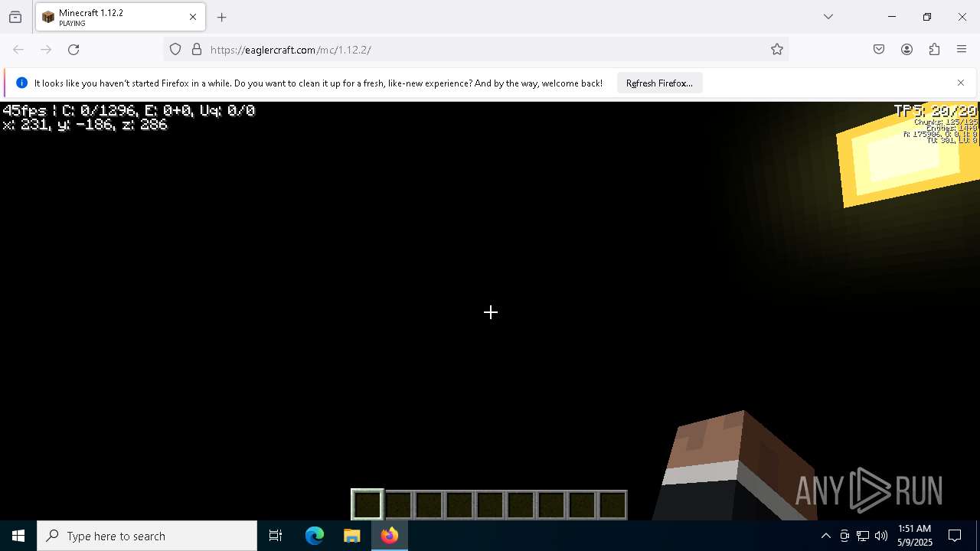Select the last hotbar slot
The image size is (980, 551).
coord(612,505)
